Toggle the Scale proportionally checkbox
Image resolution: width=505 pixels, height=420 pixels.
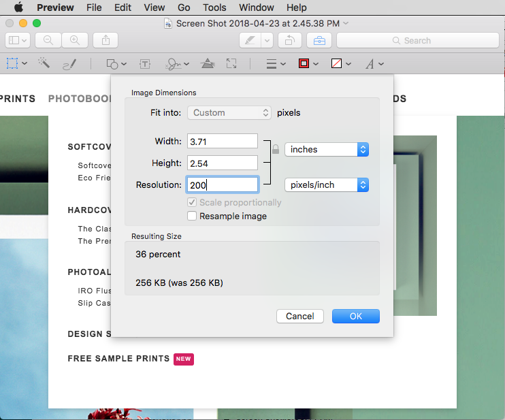tap(192, 202)
